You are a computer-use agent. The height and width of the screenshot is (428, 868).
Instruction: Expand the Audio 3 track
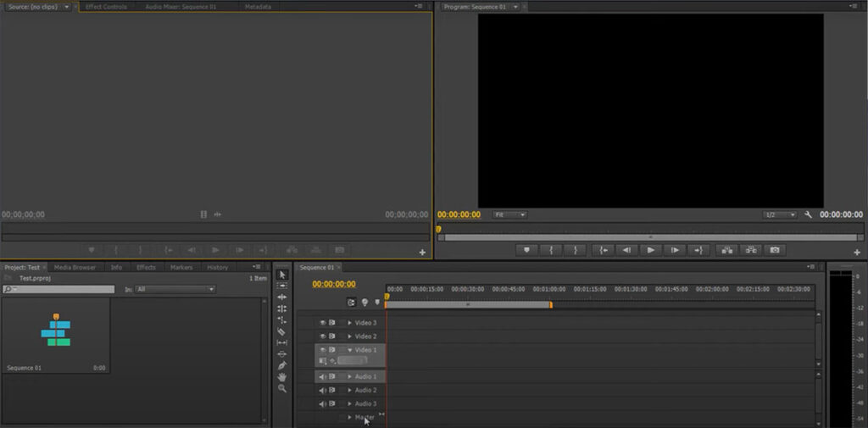[x=349, y=404]
